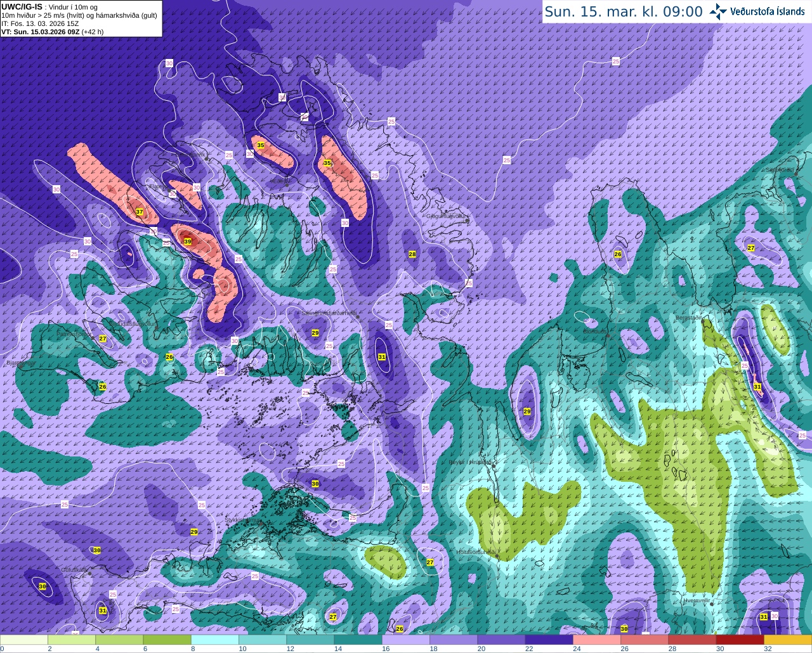The width and height of the screenshot is (812, 653).
Task: Click the Veðurstofa Íslands logo icon
Action: point(717,11)
